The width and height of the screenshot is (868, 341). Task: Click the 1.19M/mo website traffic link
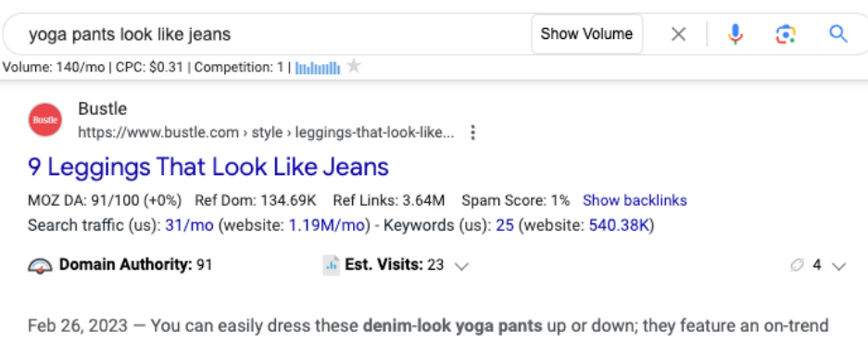point(326,226)
